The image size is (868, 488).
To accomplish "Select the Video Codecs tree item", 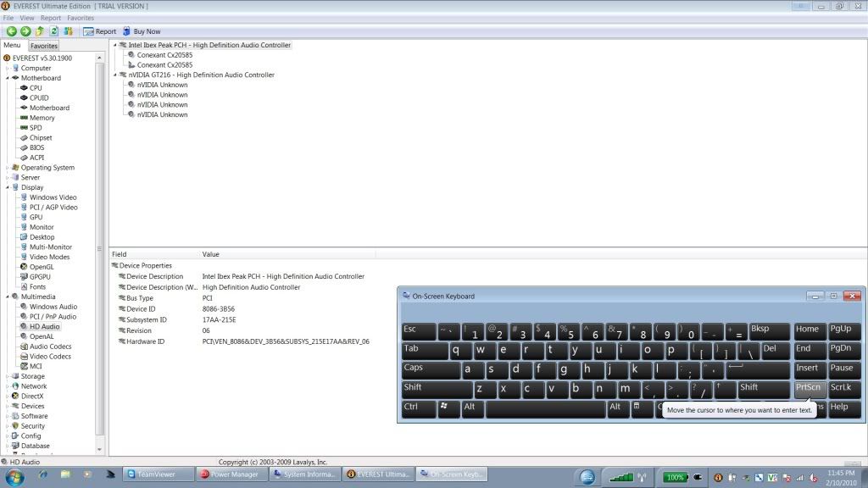I will [50, 357].
